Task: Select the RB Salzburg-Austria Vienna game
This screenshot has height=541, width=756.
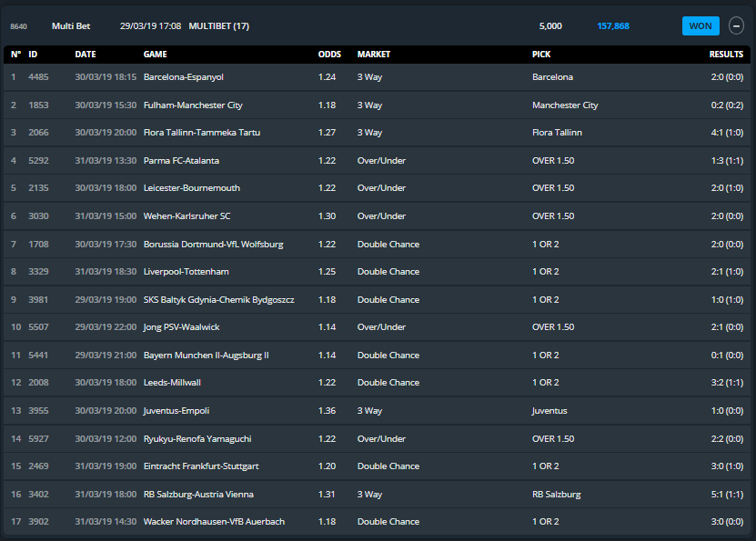Action: [198, 495]
